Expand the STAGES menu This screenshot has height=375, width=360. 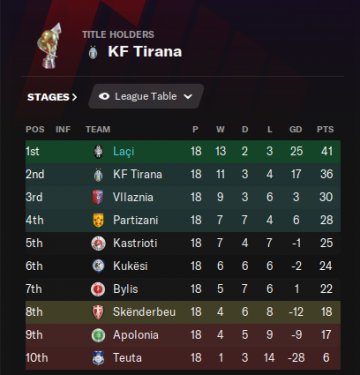52,97
